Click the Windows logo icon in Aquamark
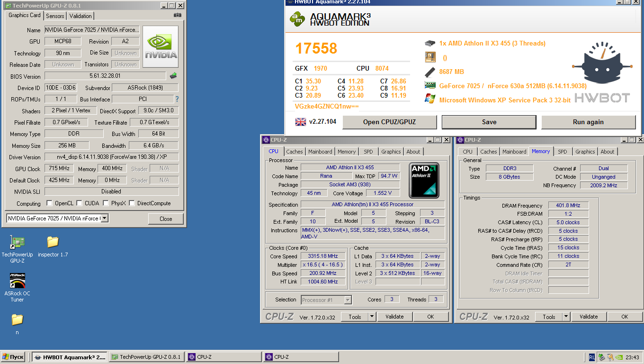The height and width of the screenshot is (364, 644). [430, 100]
